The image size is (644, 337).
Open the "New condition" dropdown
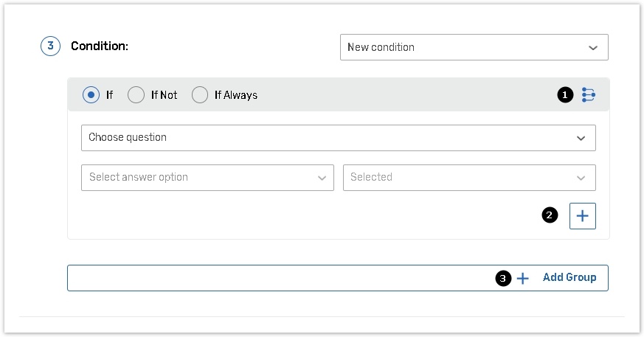click(474, 47)
